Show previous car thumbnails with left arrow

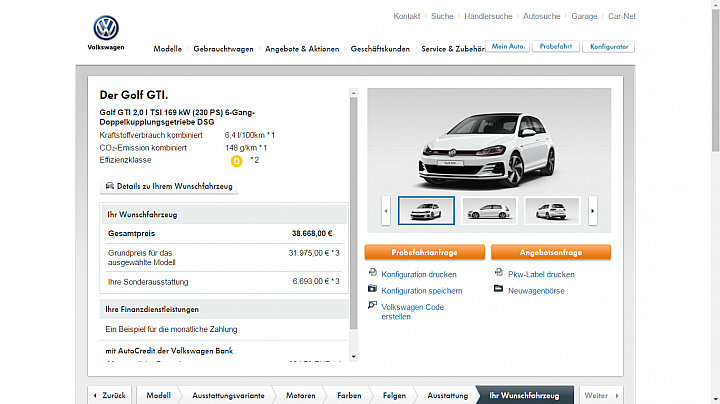[386, 211]
